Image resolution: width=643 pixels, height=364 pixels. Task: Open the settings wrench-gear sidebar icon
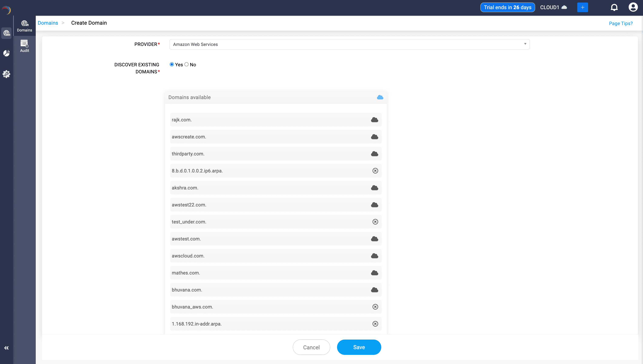(x=7, y=74)
